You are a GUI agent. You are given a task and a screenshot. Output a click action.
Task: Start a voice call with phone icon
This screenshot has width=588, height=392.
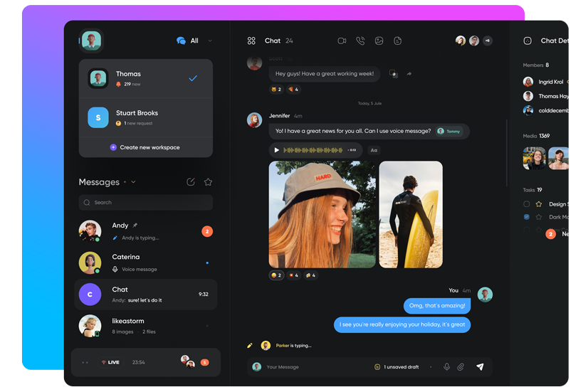click(360, 41)
